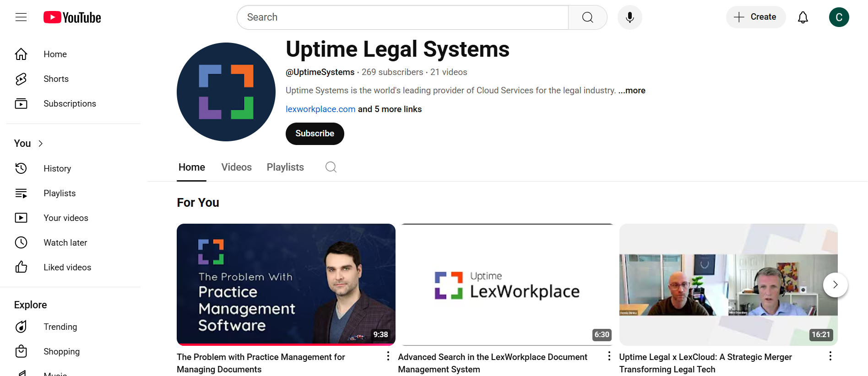Open account menu avatar C

pos(839,17)
